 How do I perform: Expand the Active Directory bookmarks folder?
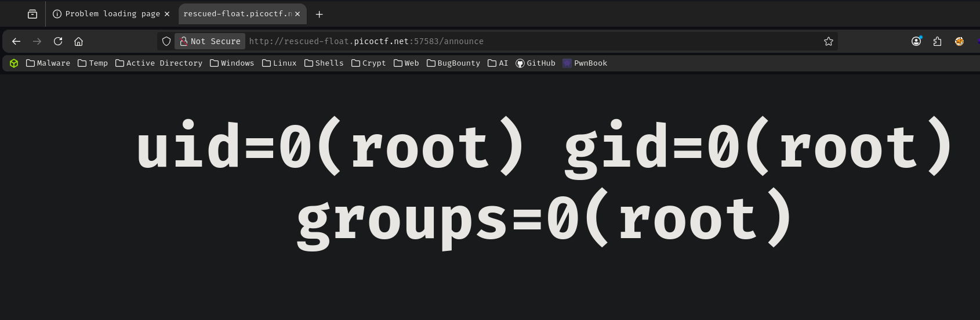click(x=159, y=63)
